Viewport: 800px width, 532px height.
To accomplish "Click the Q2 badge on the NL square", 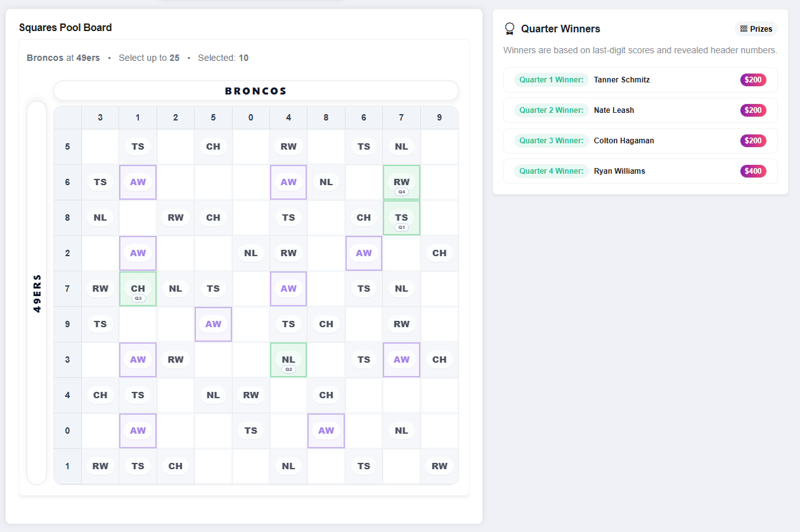I will click(x=288, y=369).
